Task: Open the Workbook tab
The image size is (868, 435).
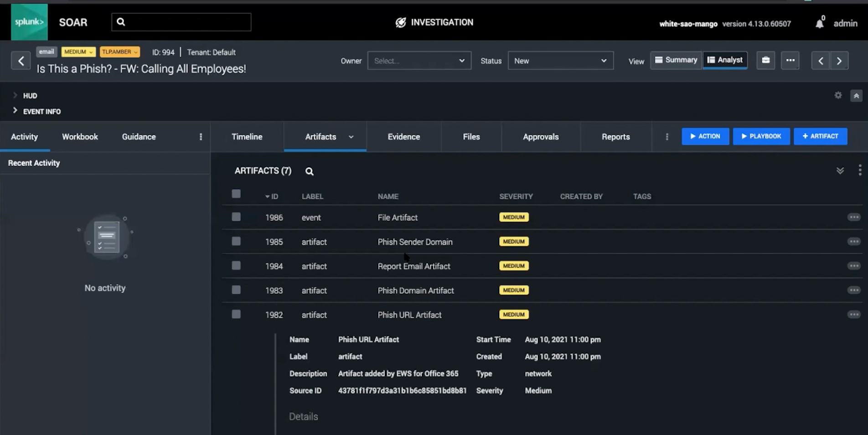Action: point(79,136)
